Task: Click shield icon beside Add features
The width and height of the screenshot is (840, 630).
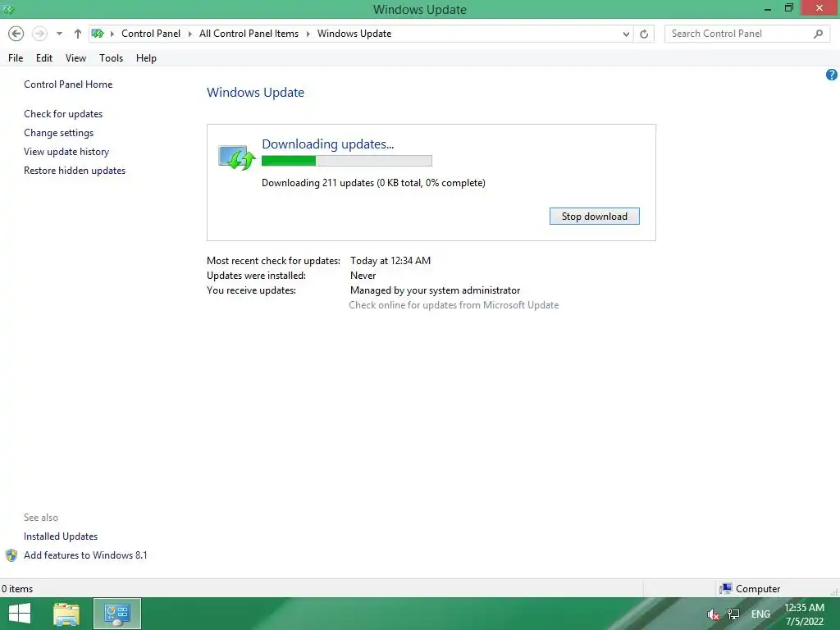Action: (x=11, y=555)
